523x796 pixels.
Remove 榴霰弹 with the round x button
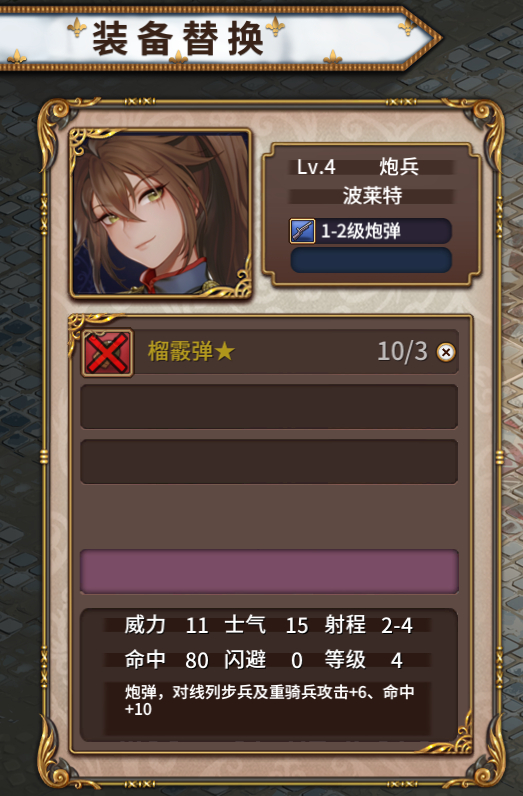click(x=446, y=352)
